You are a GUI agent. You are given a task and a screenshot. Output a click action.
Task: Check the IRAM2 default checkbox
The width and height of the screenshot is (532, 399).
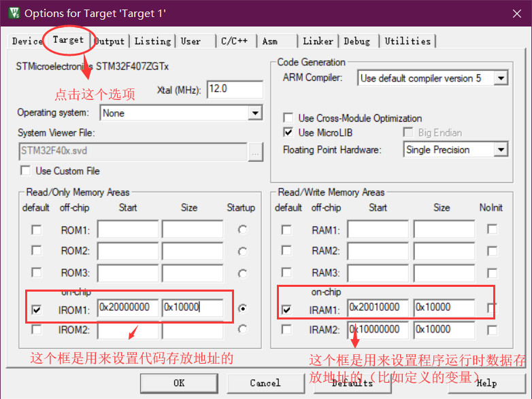[286, 329]
